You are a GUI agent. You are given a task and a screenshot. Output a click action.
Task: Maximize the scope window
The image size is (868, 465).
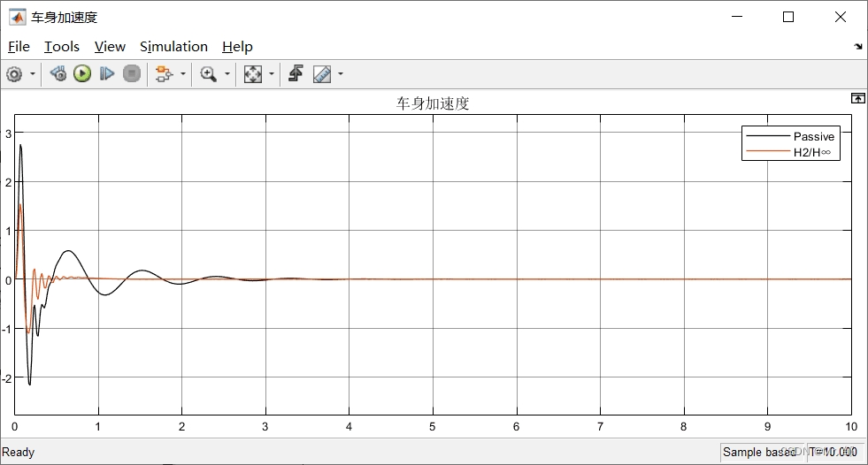pos(788,17)
